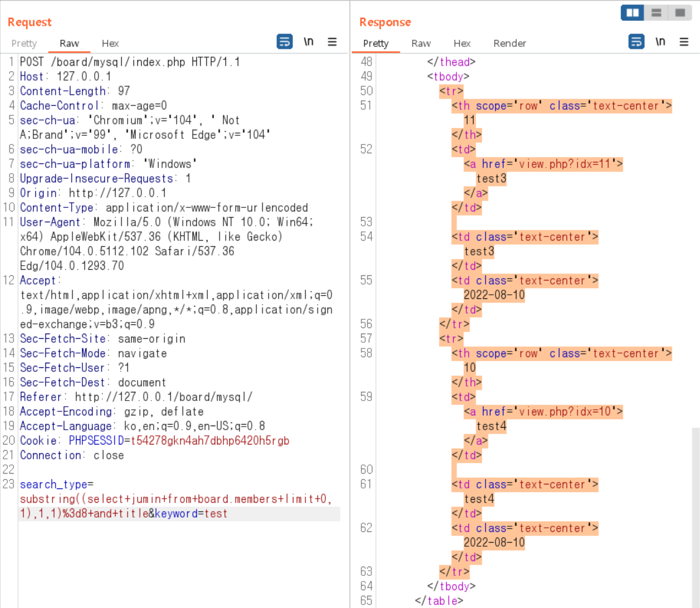
Task: Click the Host header line in request
Action: click(65, 77)
